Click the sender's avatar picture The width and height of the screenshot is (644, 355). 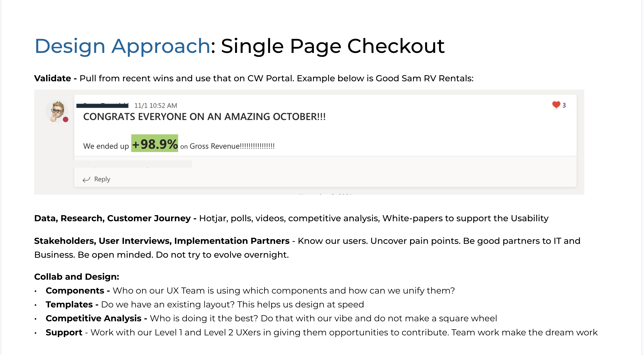(57, 111)
